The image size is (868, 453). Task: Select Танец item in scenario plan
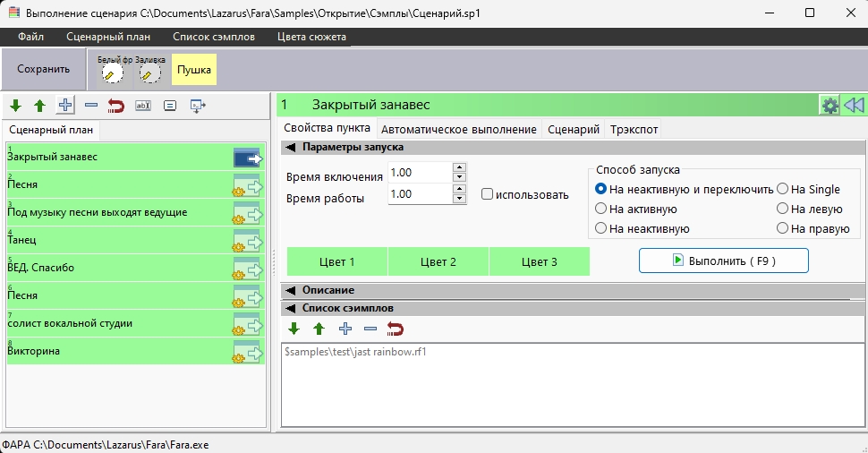tap(136, 240)
